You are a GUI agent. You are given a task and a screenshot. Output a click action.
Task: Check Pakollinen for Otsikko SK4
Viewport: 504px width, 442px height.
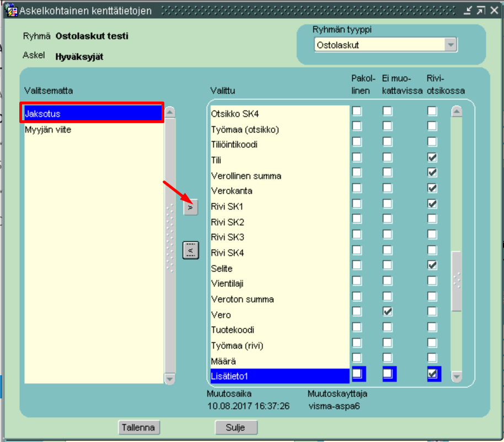tap(357, 111)
